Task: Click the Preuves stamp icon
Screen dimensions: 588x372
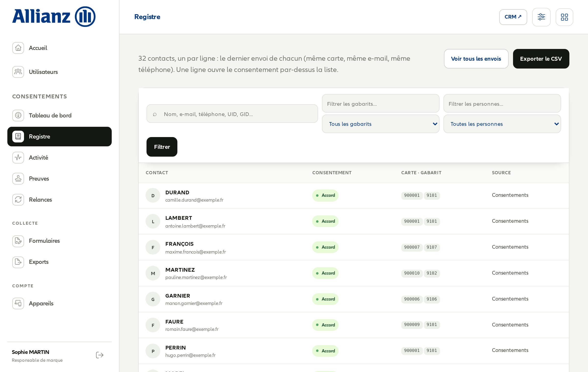Action: pos(18,179)
